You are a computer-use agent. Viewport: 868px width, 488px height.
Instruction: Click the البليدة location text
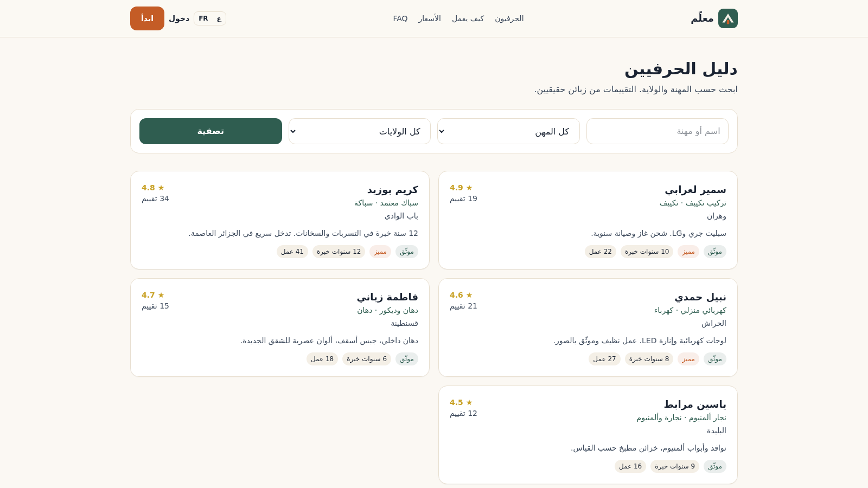[717, 431]
